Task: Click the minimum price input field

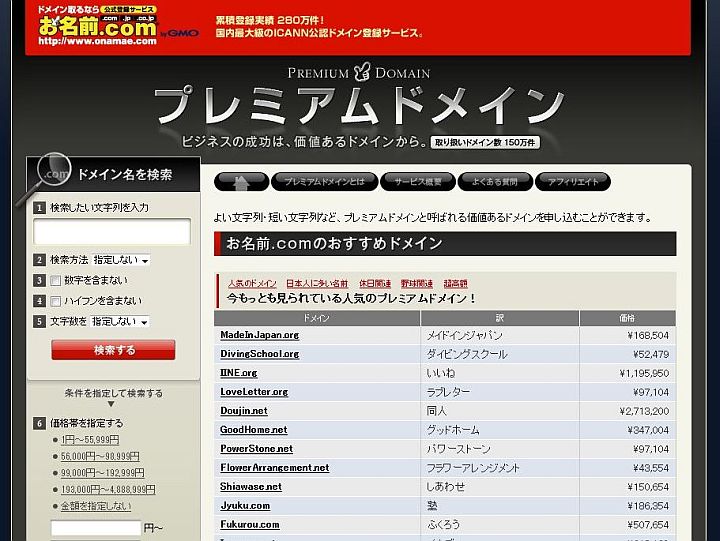Action: 96,528
